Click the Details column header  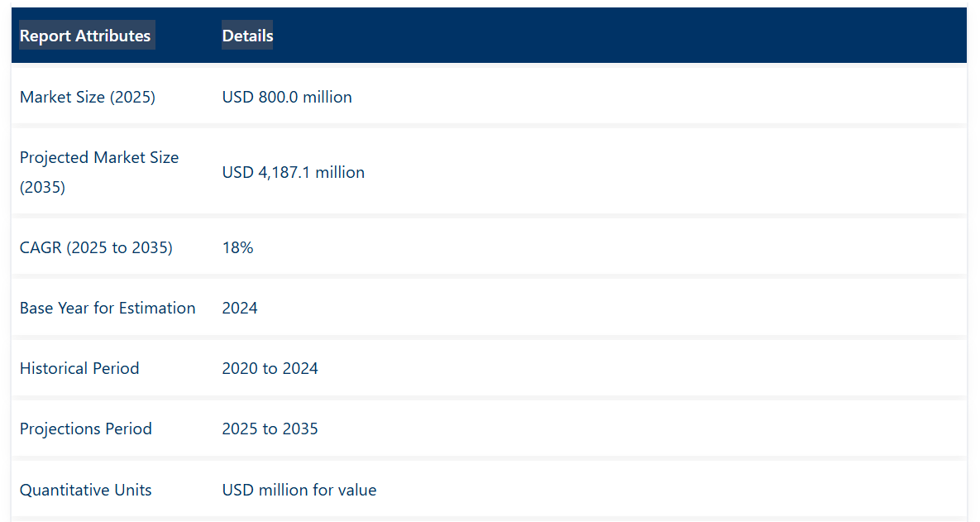coord(247,36)
